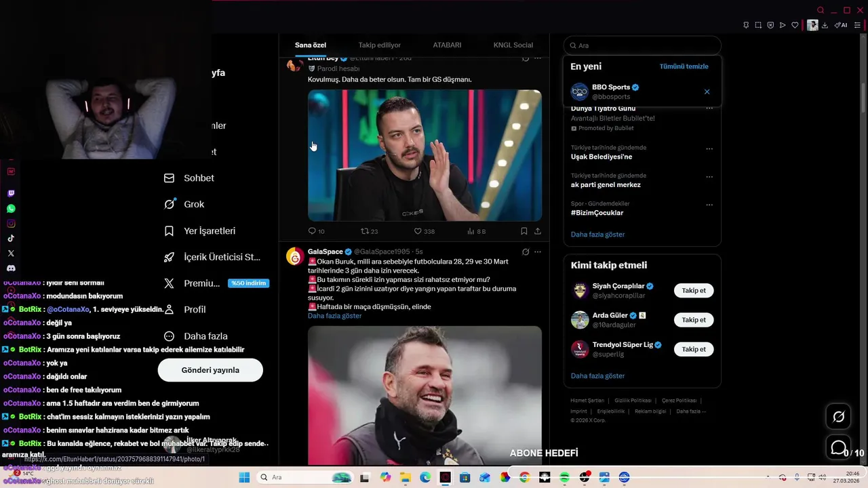Open Chrome from the taskbar
This screenshot has height=488, width=868.
point(525,477)
